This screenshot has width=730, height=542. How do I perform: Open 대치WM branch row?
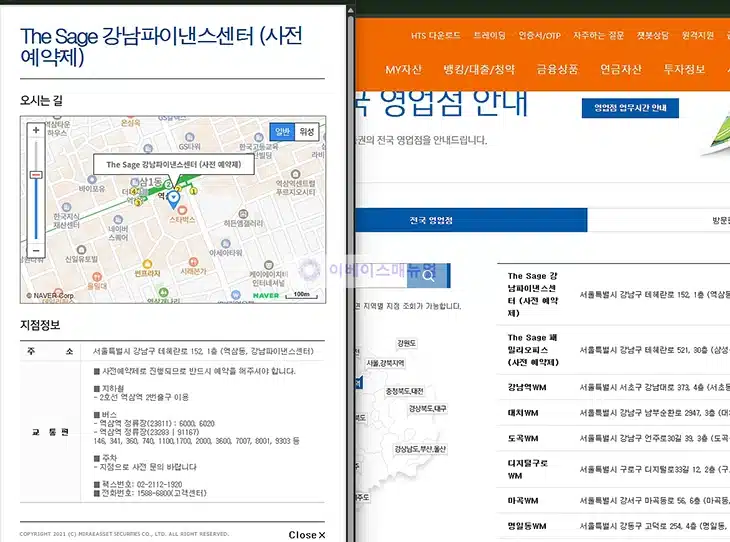(614, 413)
